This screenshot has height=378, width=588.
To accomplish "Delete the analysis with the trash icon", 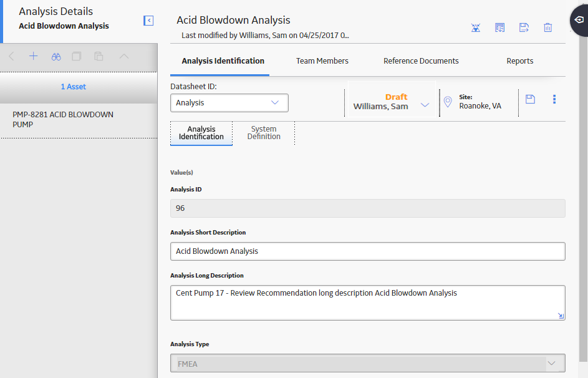I will tap(548, 27).
